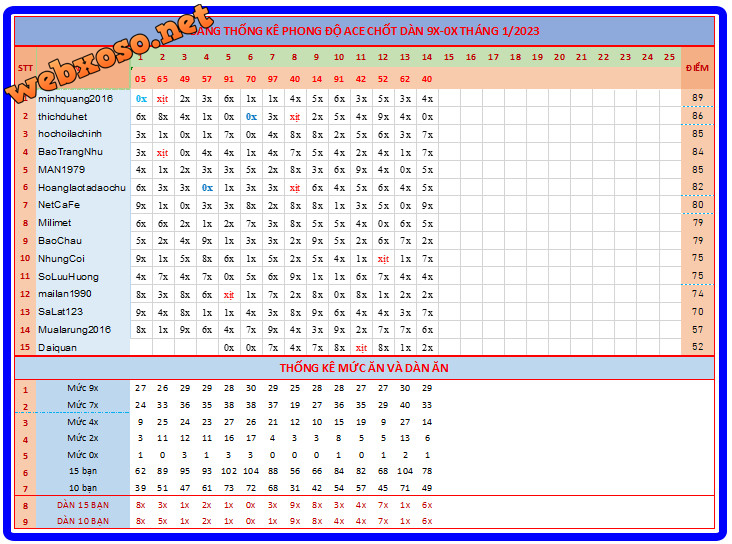732x544 pixels.
Task: Click red xịt in NhungCoi row
Action: pyautogui.click(x=383, y=259)
